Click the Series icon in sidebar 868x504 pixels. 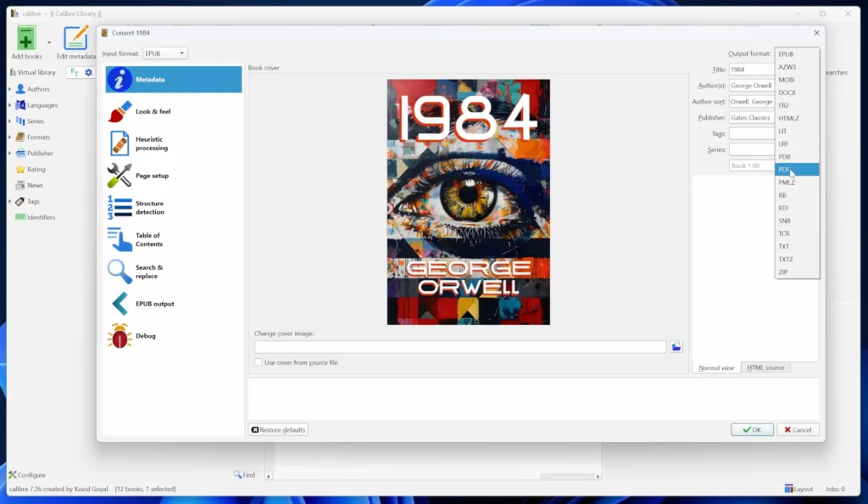coord(20,120)
